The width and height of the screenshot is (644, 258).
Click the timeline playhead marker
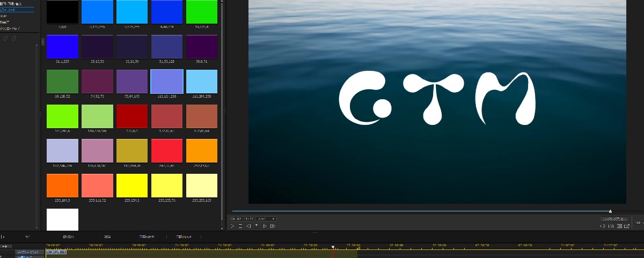[333, 247]
